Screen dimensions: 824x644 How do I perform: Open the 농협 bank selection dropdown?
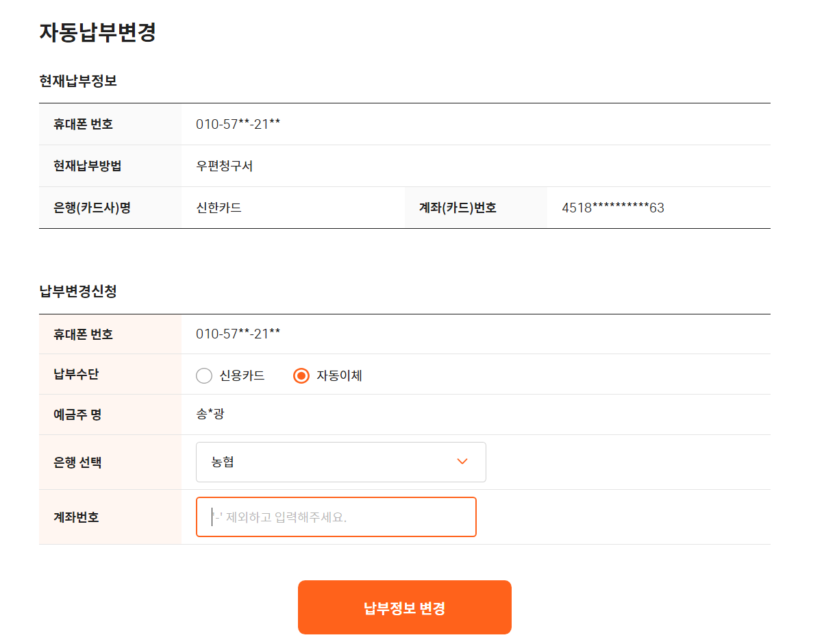pyautogui.click(x=341, y=462)
